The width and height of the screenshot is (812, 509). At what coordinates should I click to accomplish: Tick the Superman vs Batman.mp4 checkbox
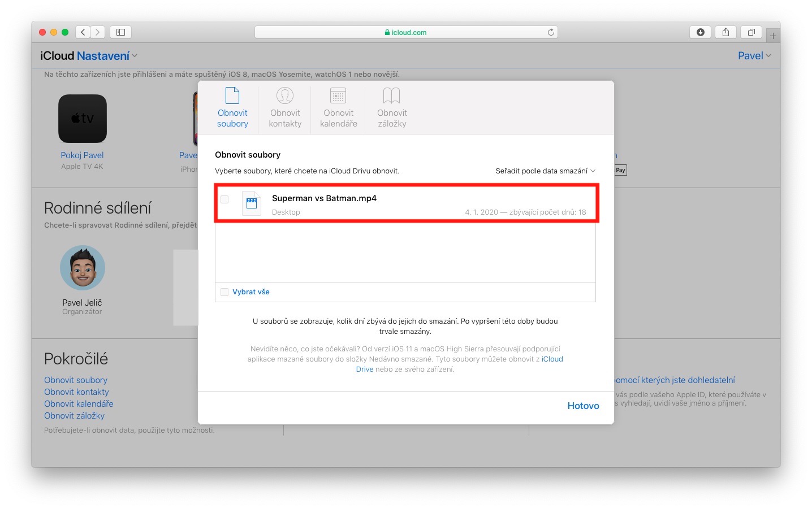click(x=224, y=199)
